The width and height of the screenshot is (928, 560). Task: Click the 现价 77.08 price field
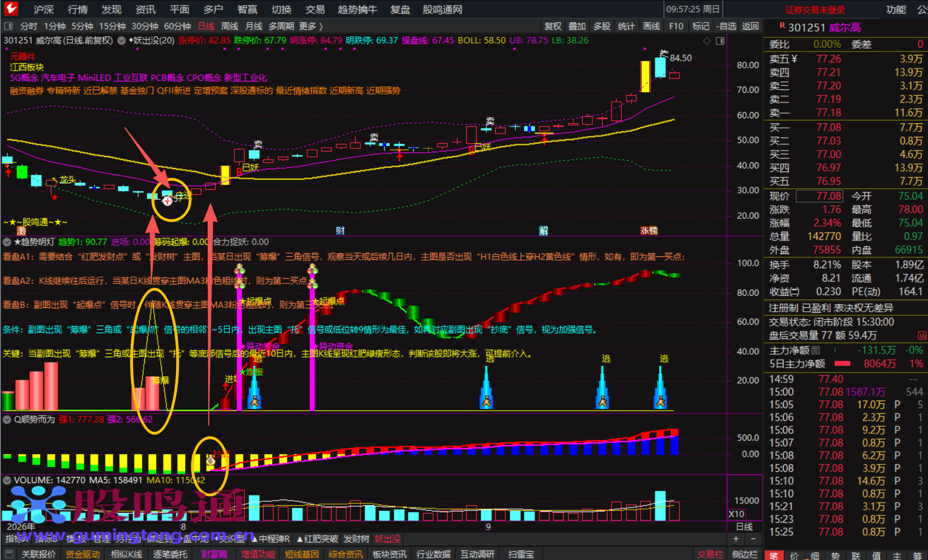[819, 196]
